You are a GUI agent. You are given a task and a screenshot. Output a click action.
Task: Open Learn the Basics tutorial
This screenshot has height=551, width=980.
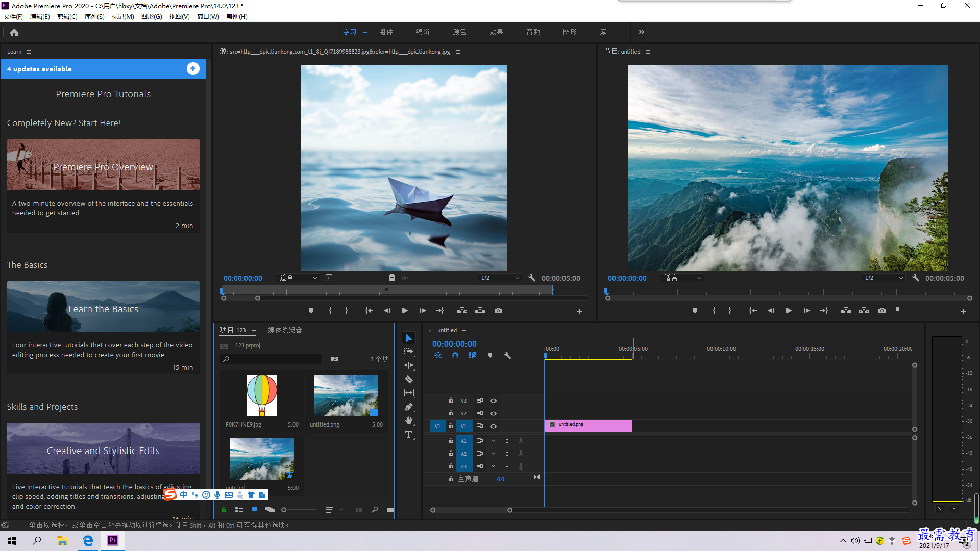(x=103, y=307)
